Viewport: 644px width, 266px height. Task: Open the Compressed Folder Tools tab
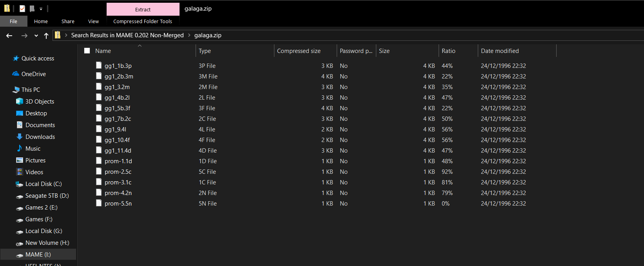pos(143,21)
